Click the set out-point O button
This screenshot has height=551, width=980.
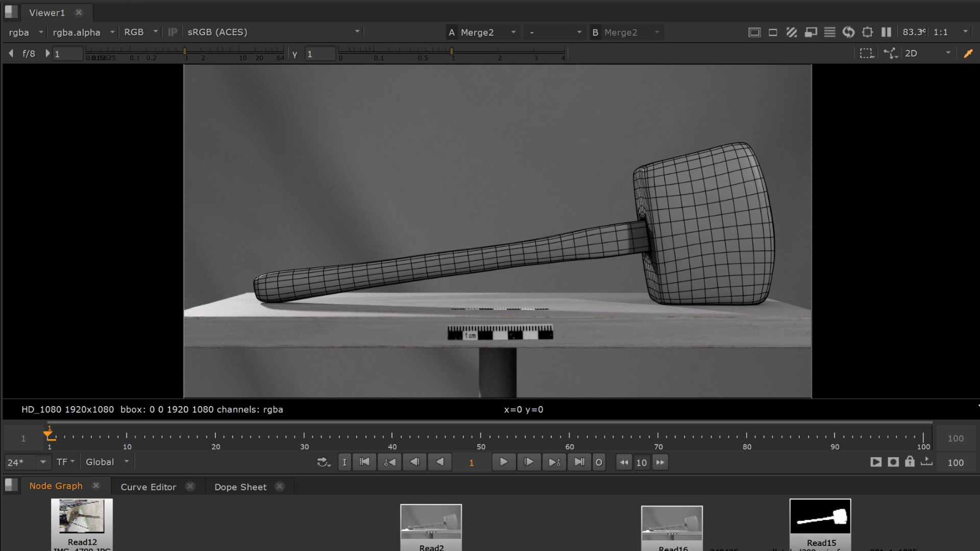coord(599,462)
